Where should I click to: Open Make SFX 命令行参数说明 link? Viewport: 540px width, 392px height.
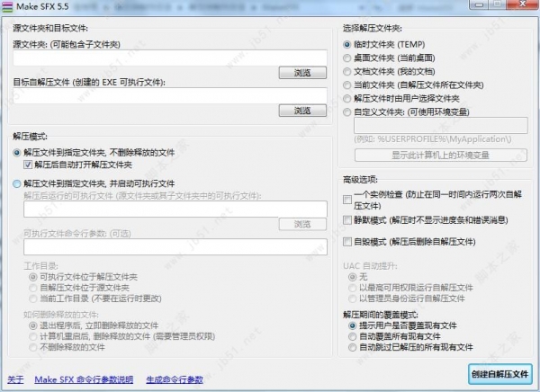click(84, 379)
